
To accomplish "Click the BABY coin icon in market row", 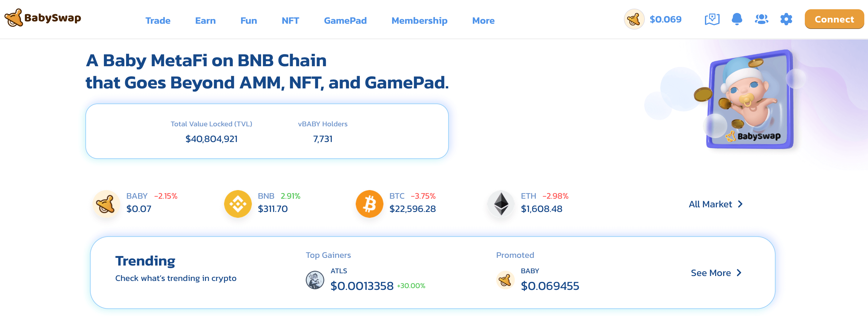I will pos(106,204).
